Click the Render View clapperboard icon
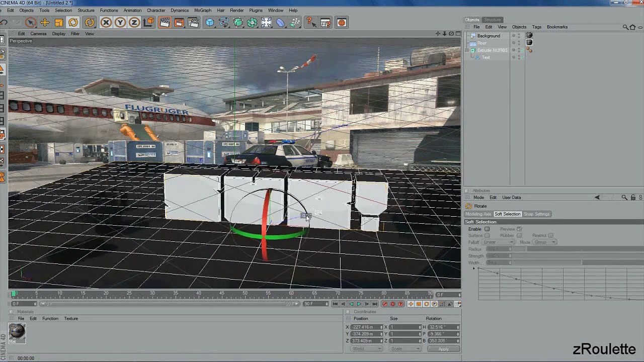The image size is (644, 362). point(165,23)
